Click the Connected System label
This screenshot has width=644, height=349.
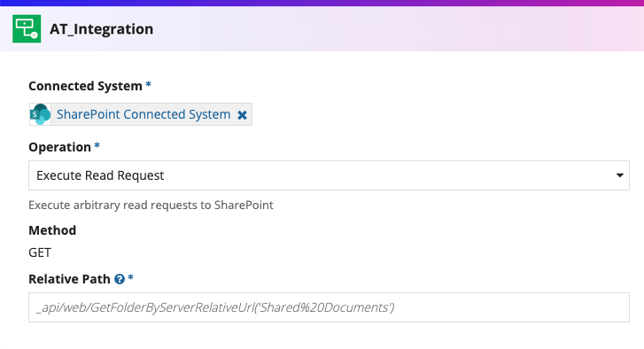[x=85, y=86]
